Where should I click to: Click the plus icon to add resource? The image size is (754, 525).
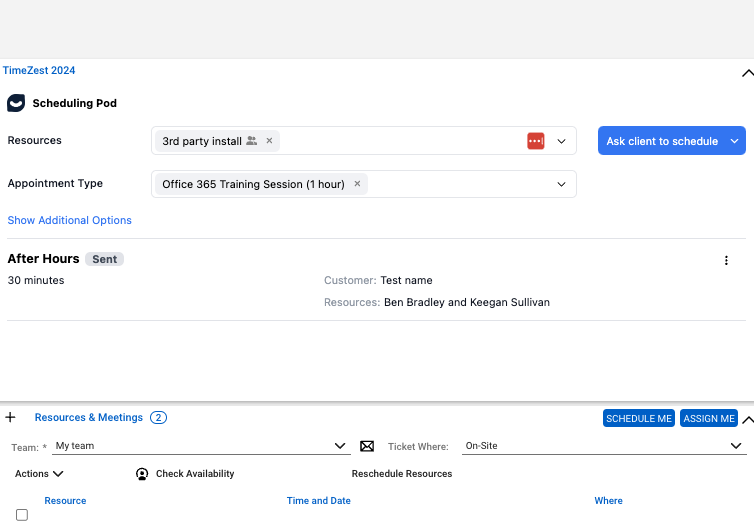click(11, 417)
